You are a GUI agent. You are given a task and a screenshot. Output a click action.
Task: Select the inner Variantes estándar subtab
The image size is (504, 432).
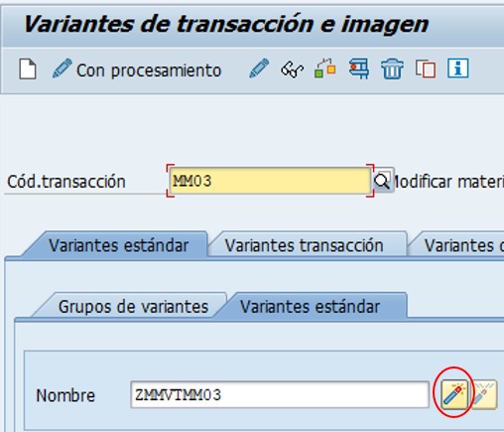(x=310, y=306)
